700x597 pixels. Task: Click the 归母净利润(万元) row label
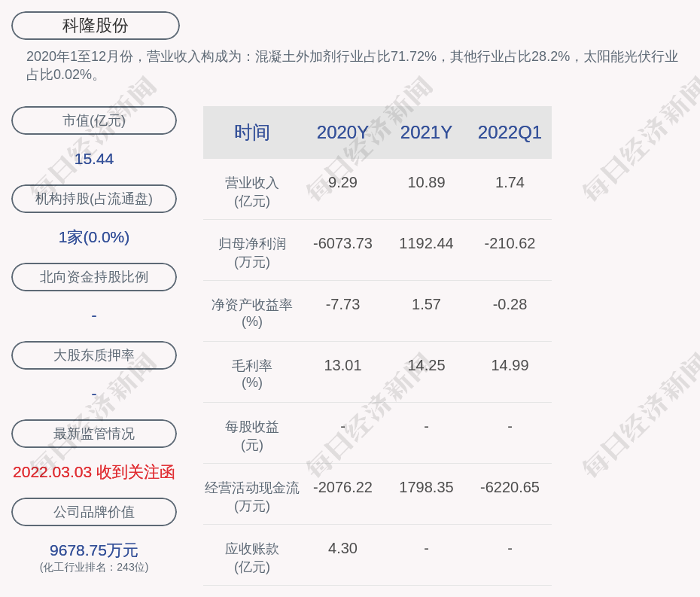coord(252,253)
